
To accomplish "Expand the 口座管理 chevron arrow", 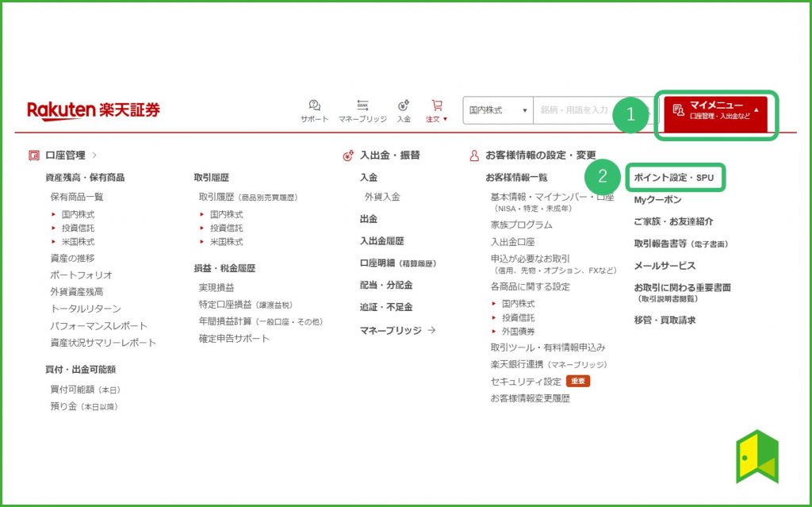I will 94,156.
